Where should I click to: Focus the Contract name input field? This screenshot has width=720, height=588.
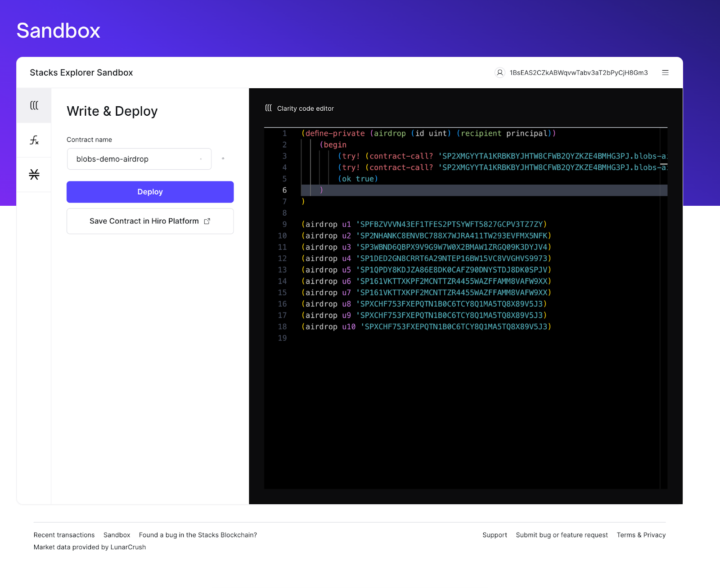point(139,159)
